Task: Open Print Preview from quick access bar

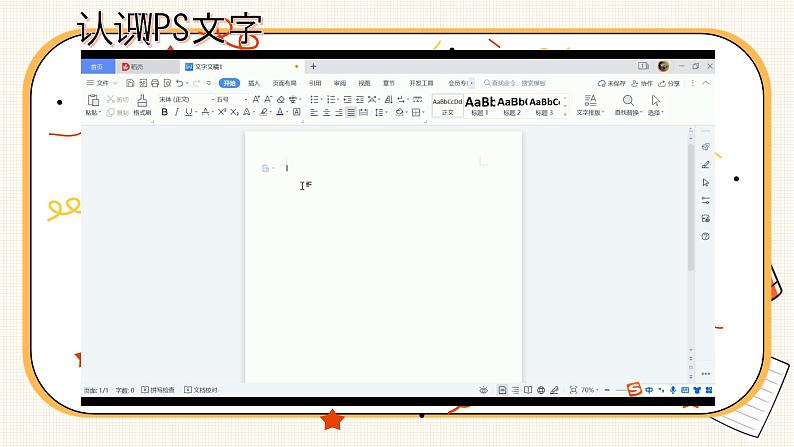Action: pyautogui.click(x=167, y=83)
